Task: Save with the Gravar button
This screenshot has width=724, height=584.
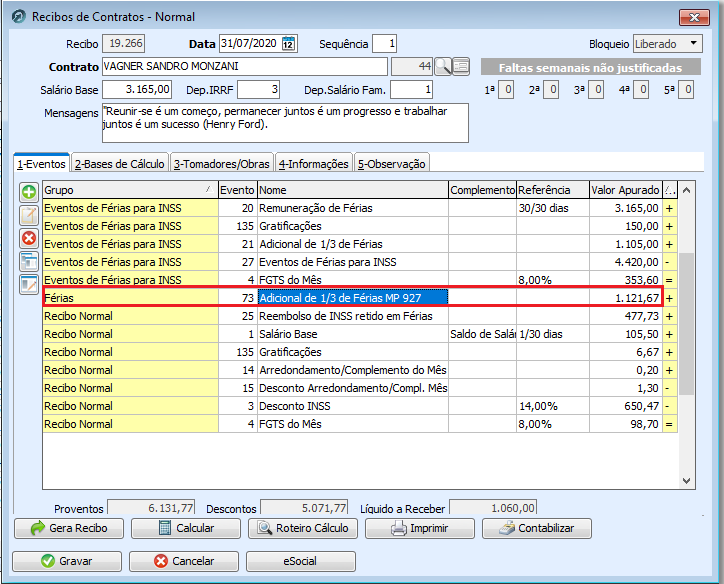Action: point(67,561)
